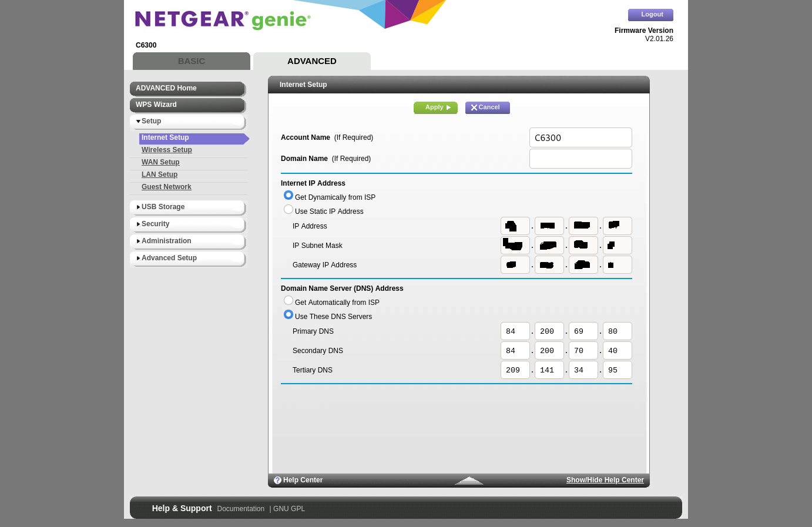Click the help panel up arrow handle
Image resolution: width=812 pixels, height=527 pixels.
[469, 480]
